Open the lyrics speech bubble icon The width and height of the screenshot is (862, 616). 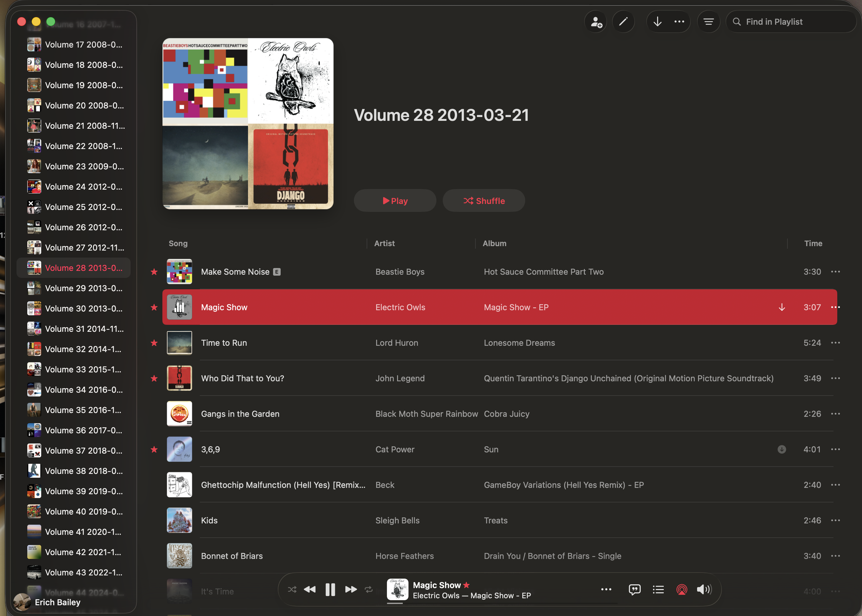(634, 589)
